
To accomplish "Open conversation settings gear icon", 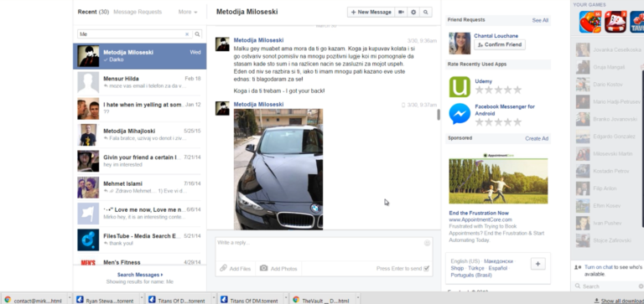I will [413, 13].
